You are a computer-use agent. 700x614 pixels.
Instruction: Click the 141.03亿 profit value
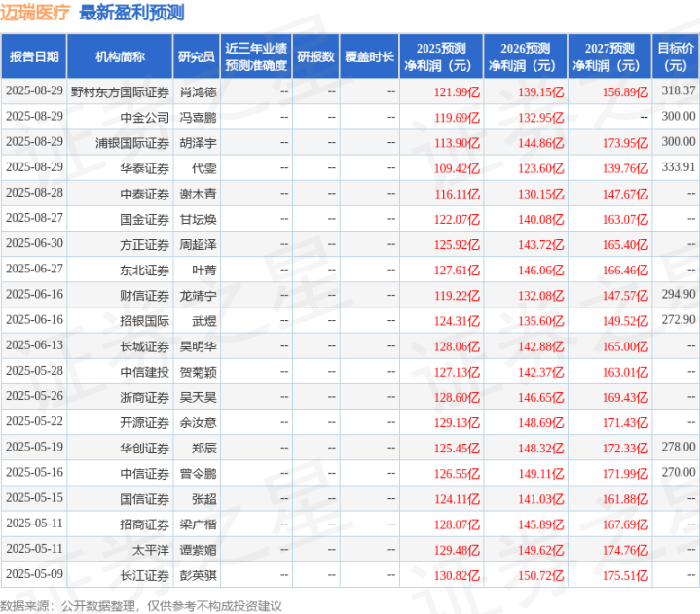coord(541,499)
